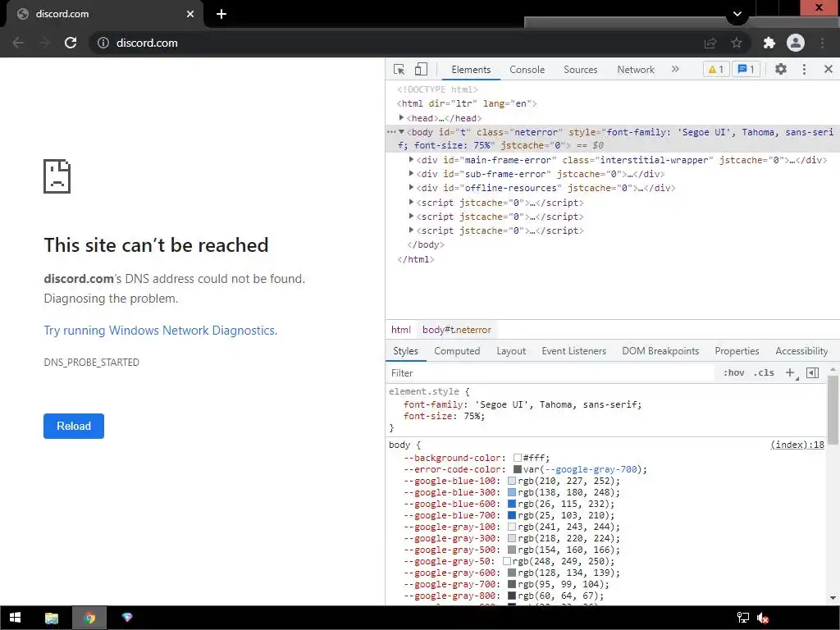The image size is (840, 630).
Task: Open the Windows Start menu
Action: [x=15, y=618]
